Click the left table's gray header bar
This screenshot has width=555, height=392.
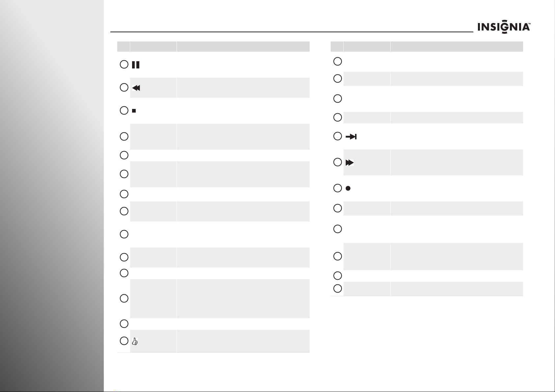click(213, 46)
